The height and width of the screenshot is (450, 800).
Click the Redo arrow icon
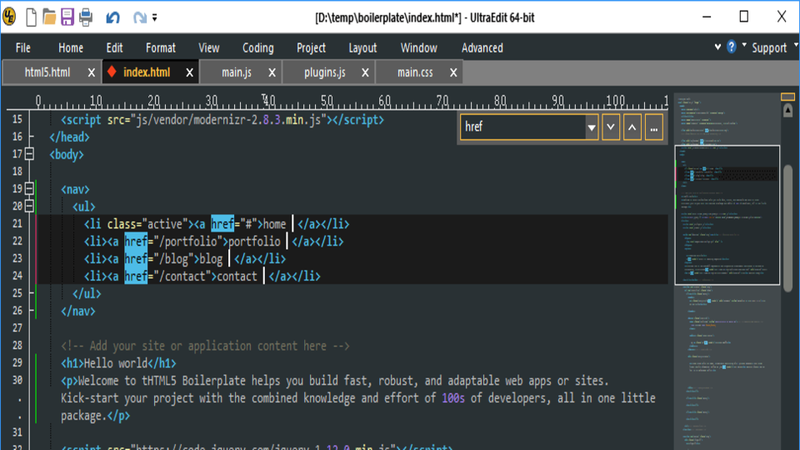(140, 17)
